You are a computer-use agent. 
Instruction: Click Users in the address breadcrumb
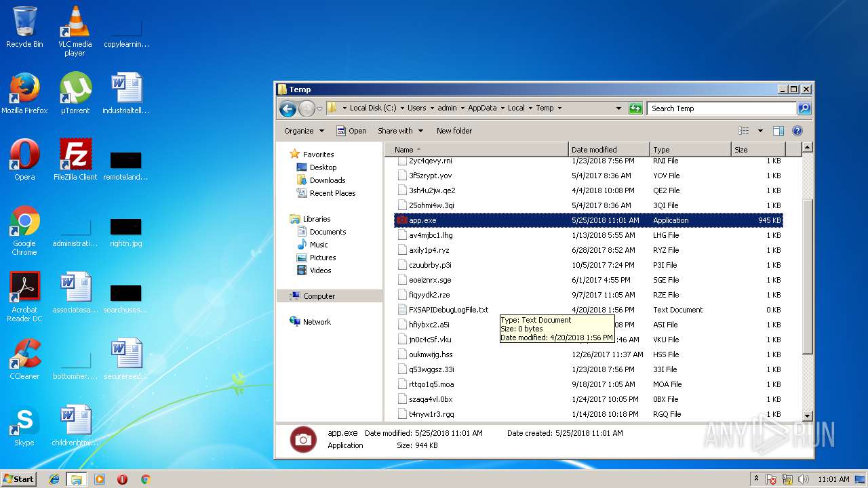[417, 108]
